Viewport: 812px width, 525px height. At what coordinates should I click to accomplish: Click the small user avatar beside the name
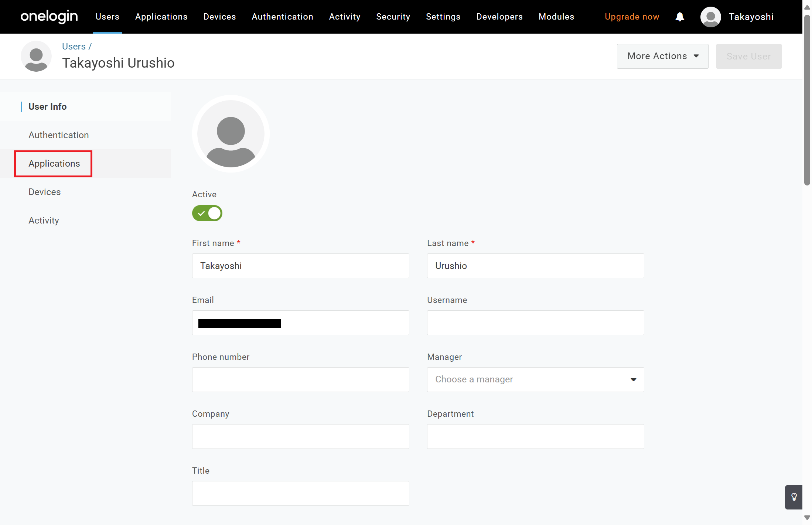[36, 56]
